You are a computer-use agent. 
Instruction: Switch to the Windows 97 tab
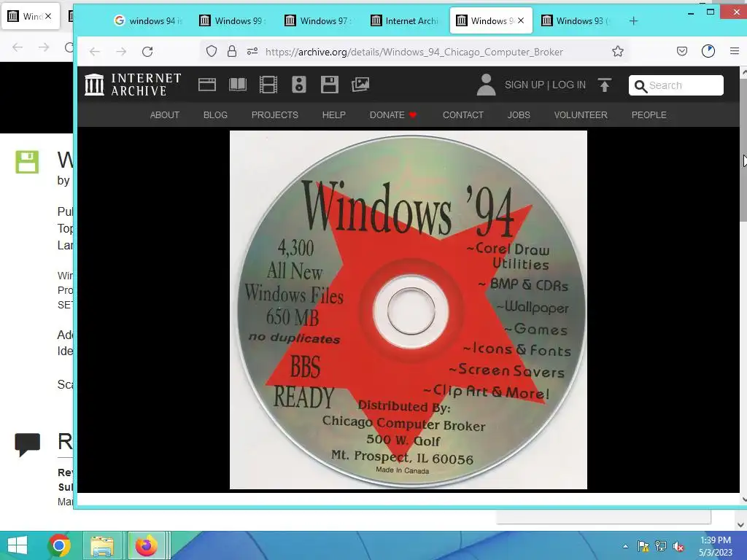coord(318,21)
